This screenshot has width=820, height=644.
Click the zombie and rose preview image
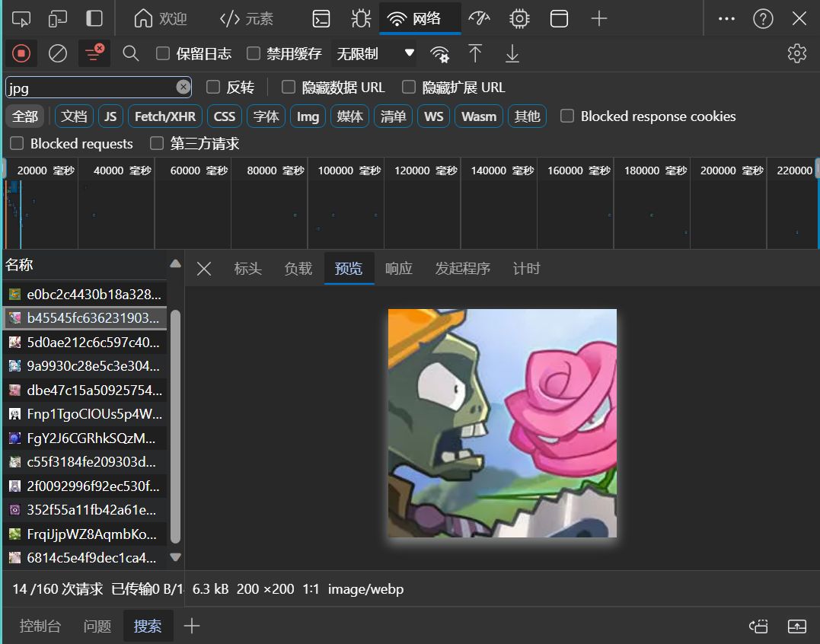pos(502,423)
